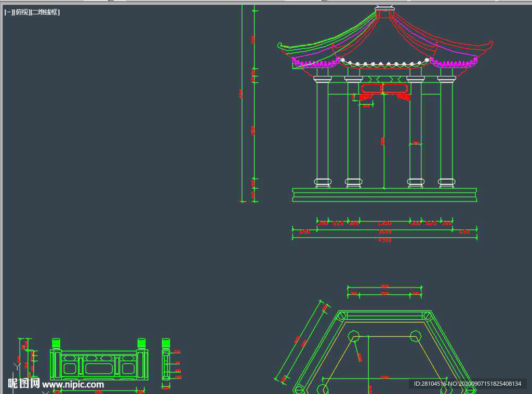
Task: Select the rightmost pavilion column
Action: click(446, 130)
